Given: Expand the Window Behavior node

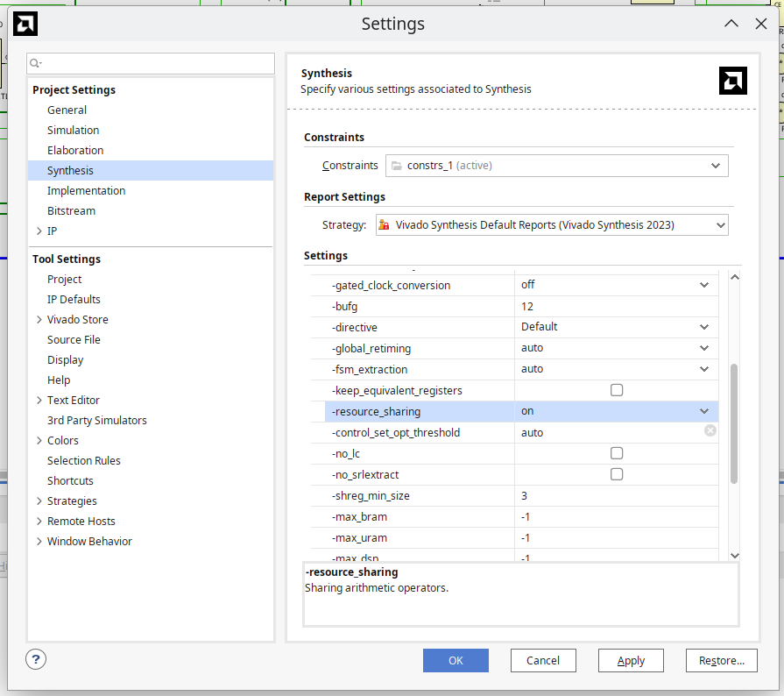Looking at the screenshot, I should click(39, 542).
